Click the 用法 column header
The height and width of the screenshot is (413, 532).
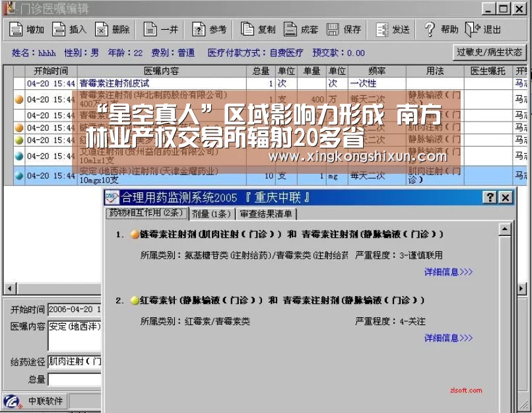434,71
